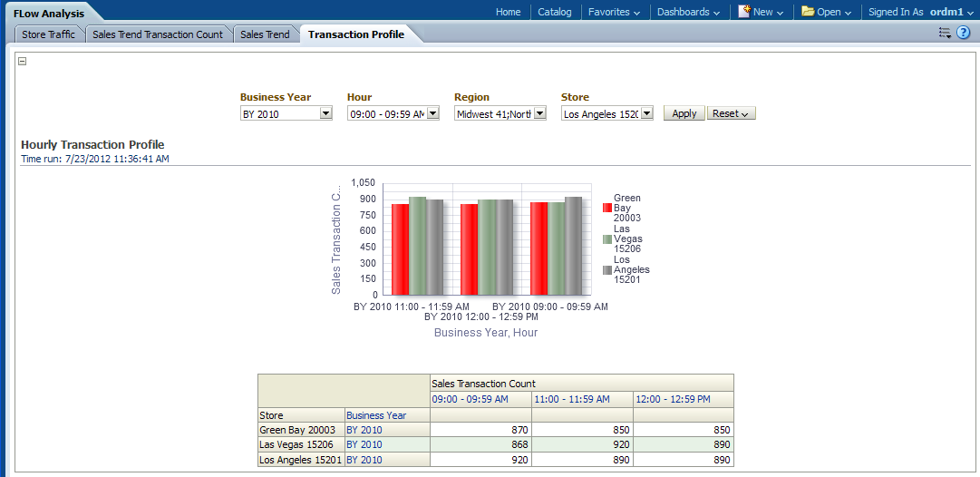
Task: Collapse the section with the minus icon
Action: point(23,62)
